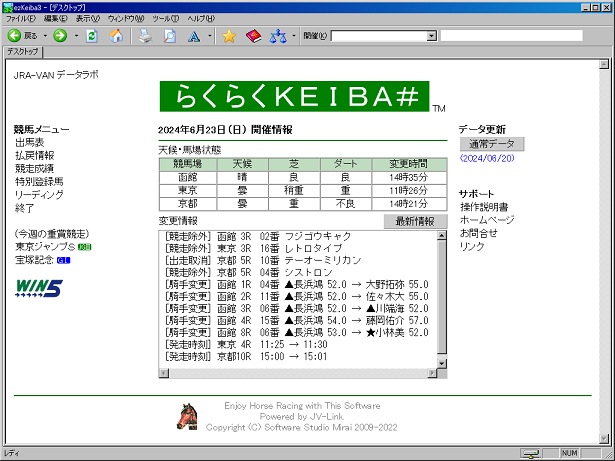Screen dimensions: 615x461
Task: Open dropdown arrow beside scales icon
Action: (294, 36)
